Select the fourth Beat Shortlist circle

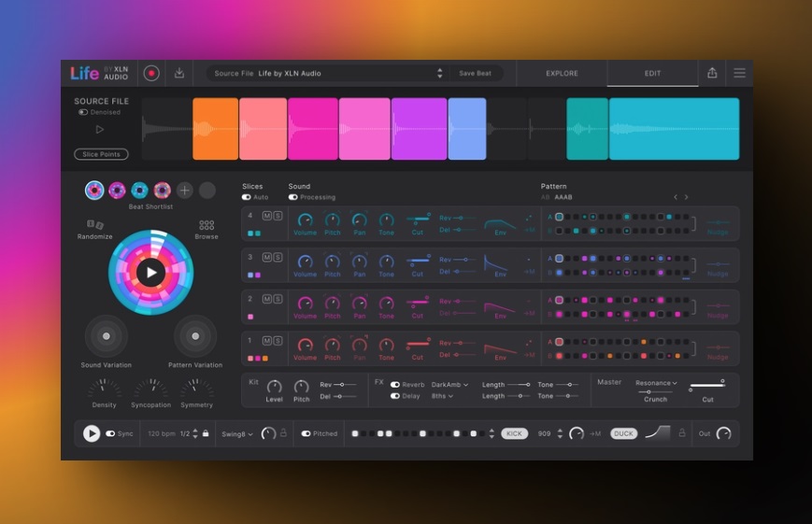[162, 191]
